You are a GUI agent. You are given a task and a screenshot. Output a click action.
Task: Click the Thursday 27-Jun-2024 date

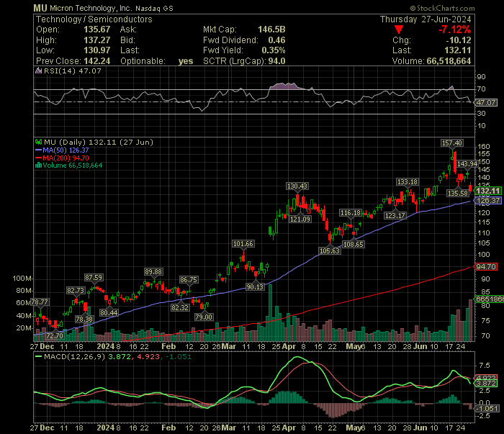tap(426, 19)
